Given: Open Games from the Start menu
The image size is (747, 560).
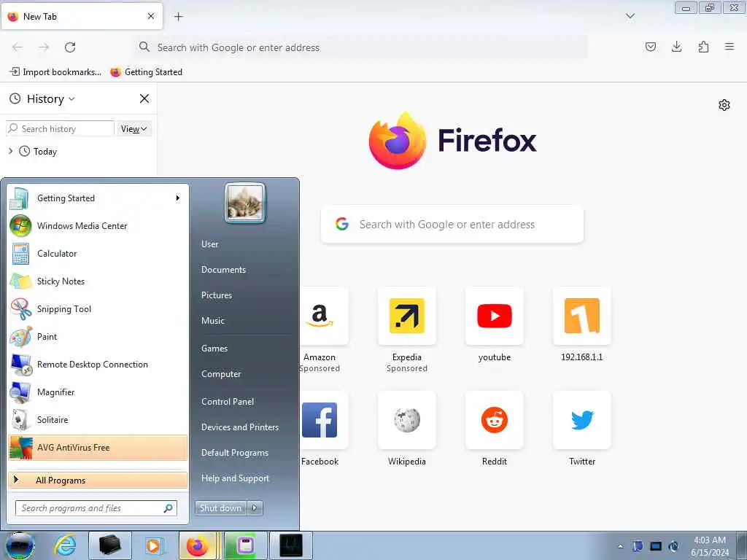Looking at the screenshot, I should click(214, 349).
